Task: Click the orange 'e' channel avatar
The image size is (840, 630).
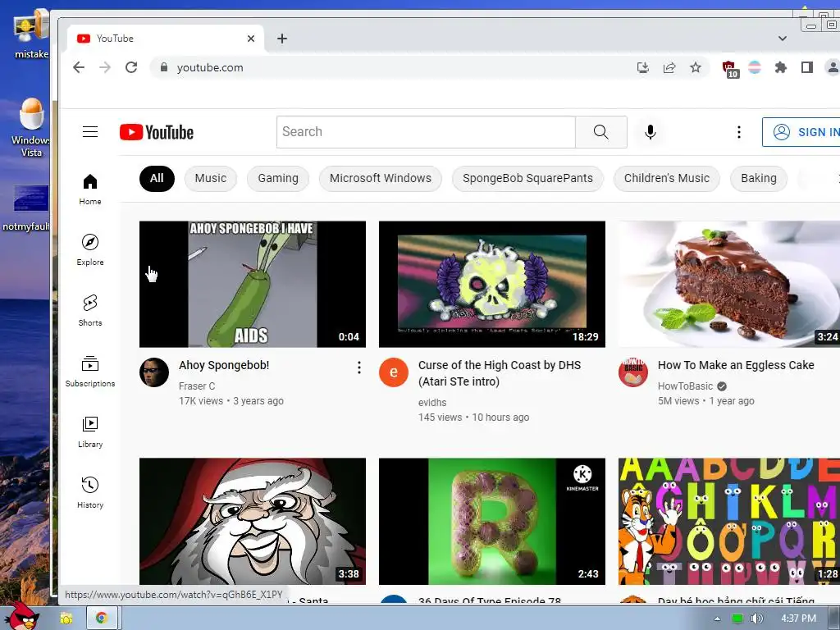Action: pyautogui.click(x=394, y=372)
